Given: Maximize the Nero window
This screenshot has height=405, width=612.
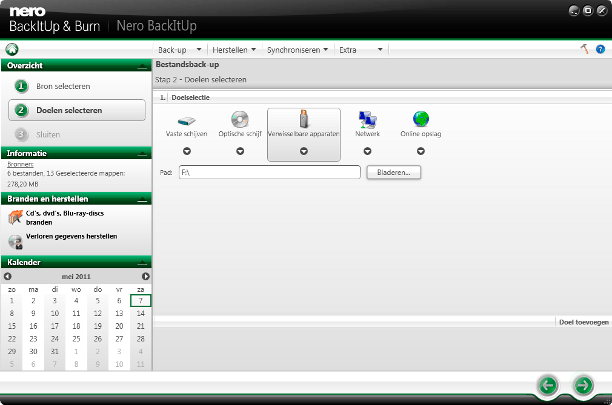Looking at the screenshot, I should 588,11.
